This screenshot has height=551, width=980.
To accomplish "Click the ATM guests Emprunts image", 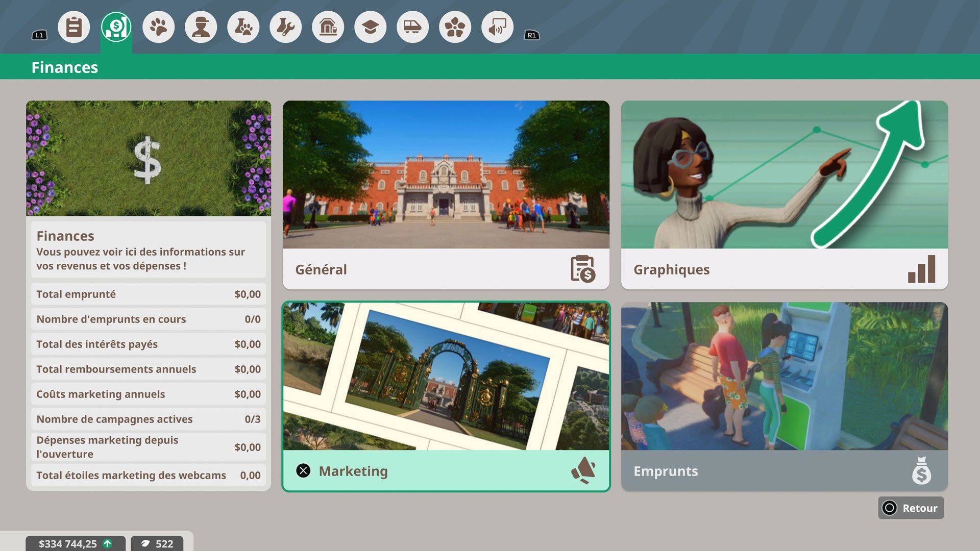I will (785, 376).
